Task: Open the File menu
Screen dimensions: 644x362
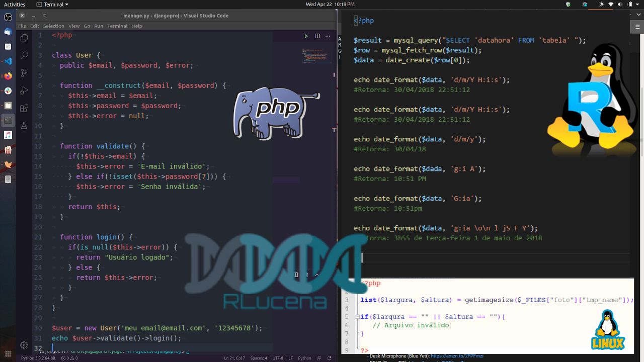Action: coord(22,26)
